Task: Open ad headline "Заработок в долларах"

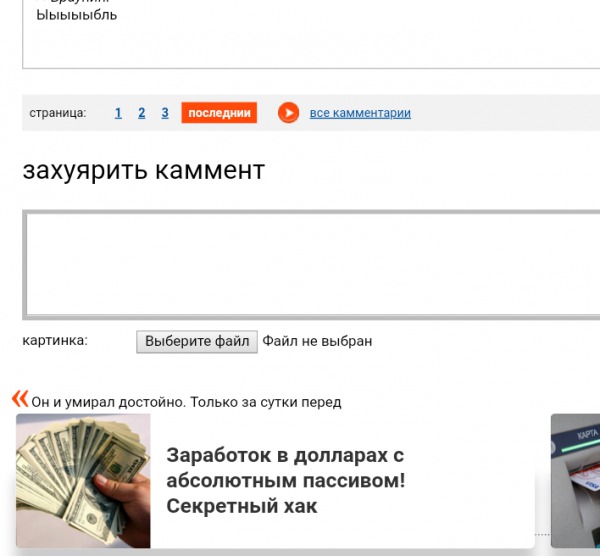Action: tap(285, 456)
